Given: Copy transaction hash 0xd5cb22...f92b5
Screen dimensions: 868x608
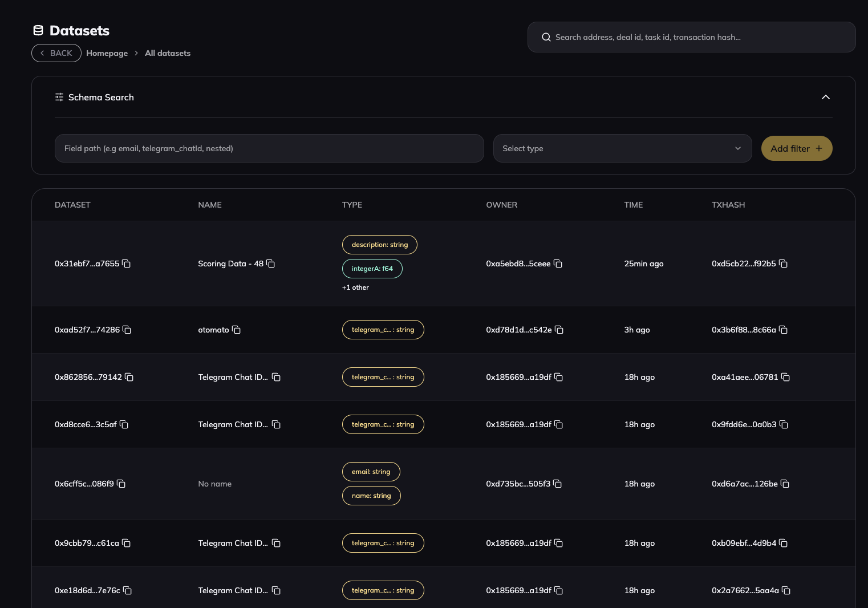Looking at the screenshot, I should click(783, 264).
